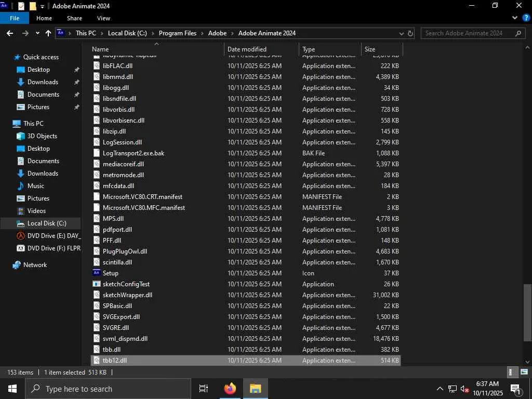Click This PC in the address breadcrumb

[x=86, y=33]
